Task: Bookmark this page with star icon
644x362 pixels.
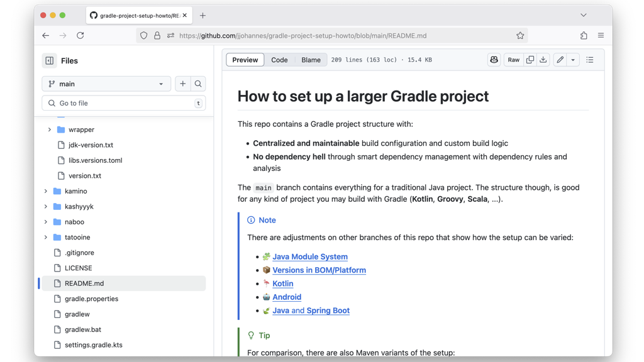Action: [520, 36]
